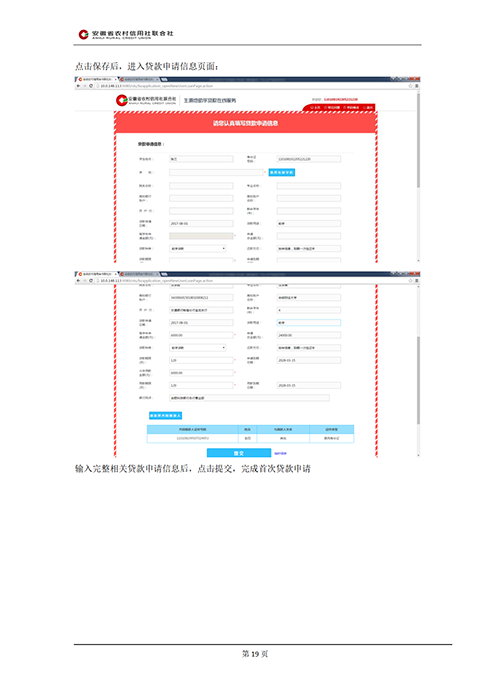This screenshot has height=700, width=495.
Task: Open loan type dropdown in upper form
Action: click(x=197, y=248)
